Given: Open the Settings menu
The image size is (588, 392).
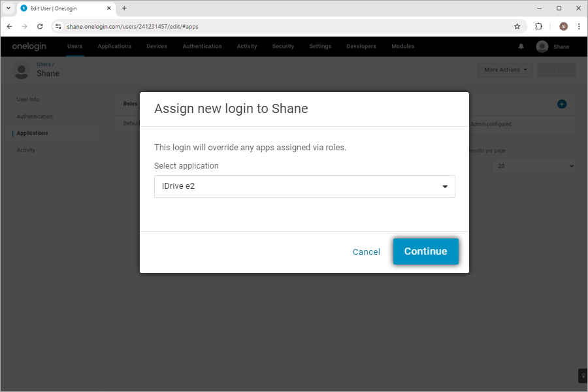Looking at the screenshot, I should tap(320, 46).
